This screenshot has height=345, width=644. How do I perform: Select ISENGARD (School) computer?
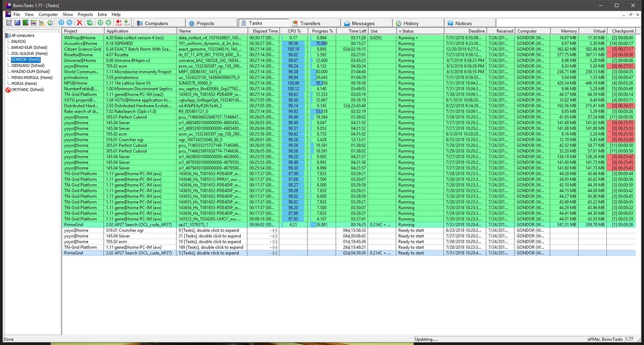[28, 65]
